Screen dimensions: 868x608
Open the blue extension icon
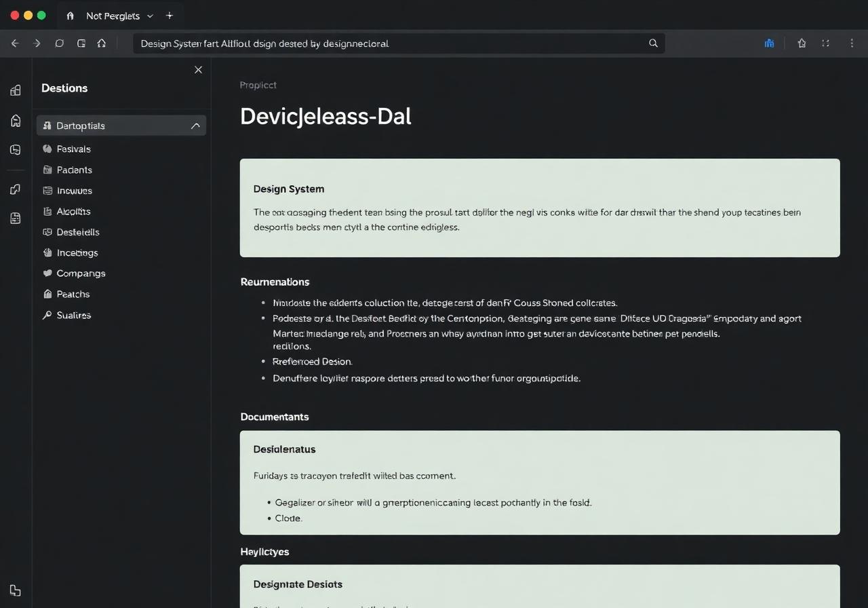pyautogui.click(x=769, y=43)
